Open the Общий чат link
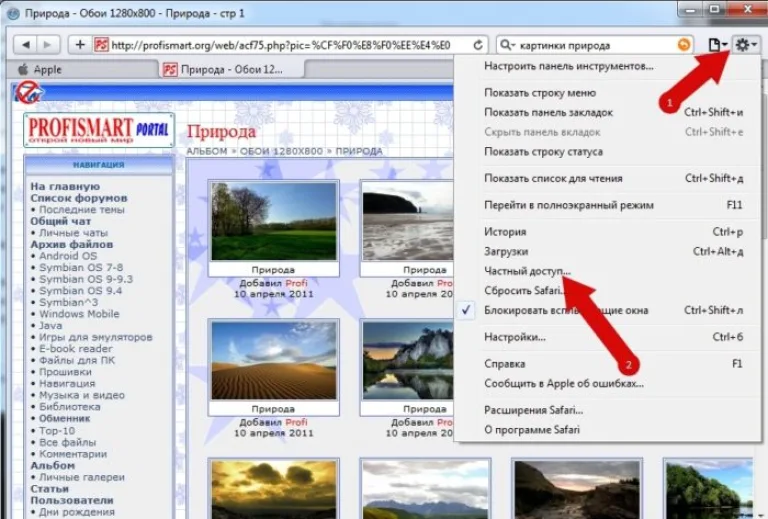768x519 pixels. (60, 221)
